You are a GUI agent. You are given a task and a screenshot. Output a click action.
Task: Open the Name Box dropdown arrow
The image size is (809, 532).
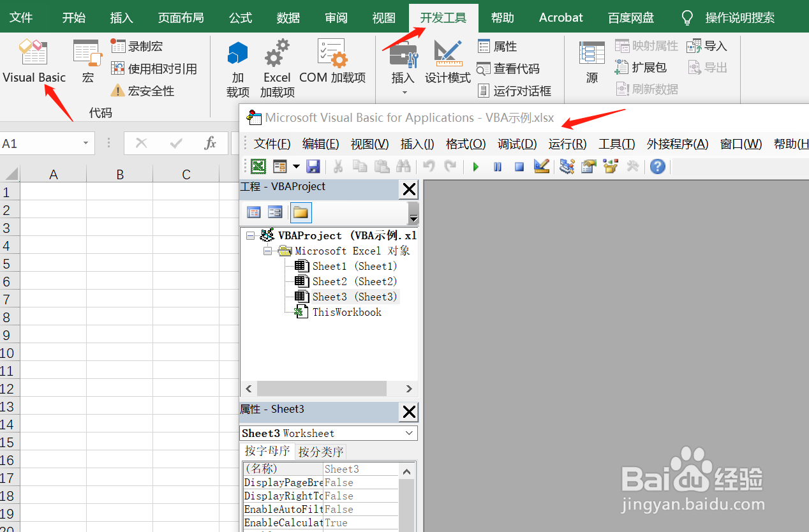[85, 144]
